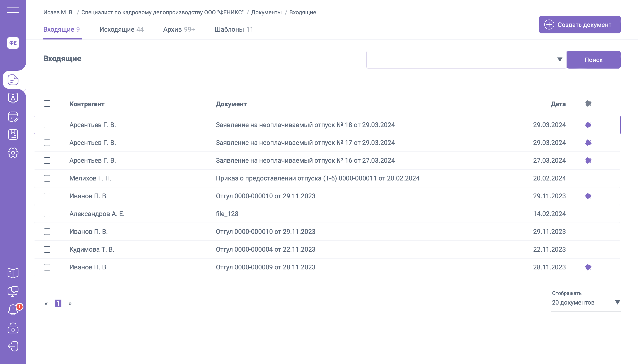Open the calendar edit sidebar icon
Screen dimensions: 638x364
[13, 116]
